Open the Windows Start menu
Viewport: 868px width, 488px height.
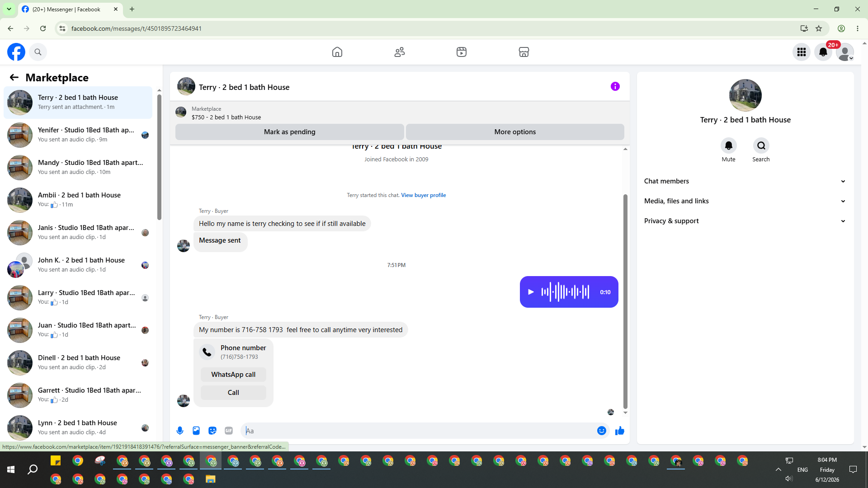click(x=11, y=470)
